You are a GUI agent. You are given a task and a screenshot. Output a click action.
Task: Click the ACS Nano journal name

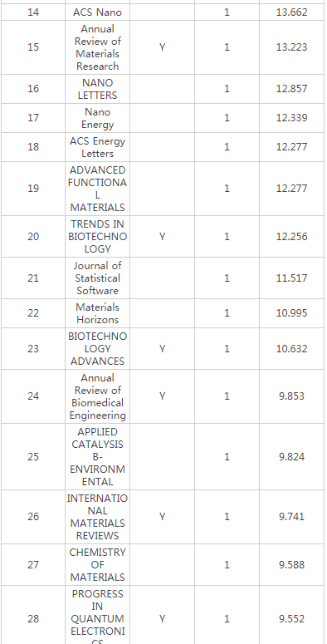click(x=97, y=12)
